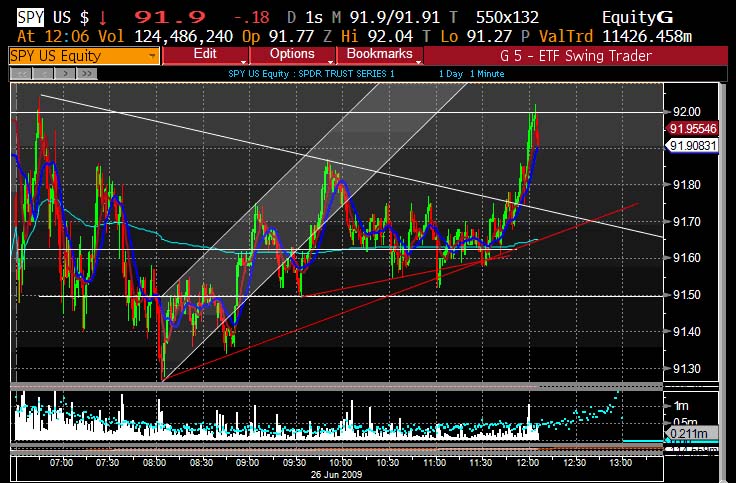Viewport: 736px width, 483px height.
Task: Step chart forward with single-right arrow
Action: (x=65, y=74)
